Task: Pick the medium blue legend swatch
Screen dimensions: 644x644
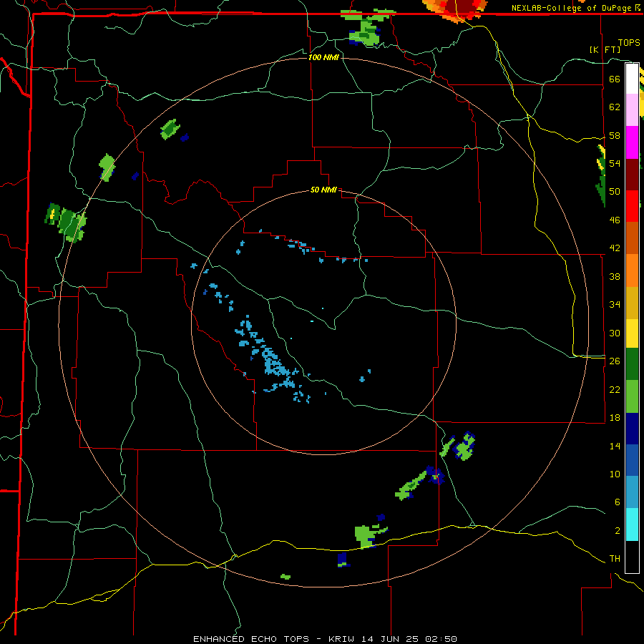Action: pos(632,460)
